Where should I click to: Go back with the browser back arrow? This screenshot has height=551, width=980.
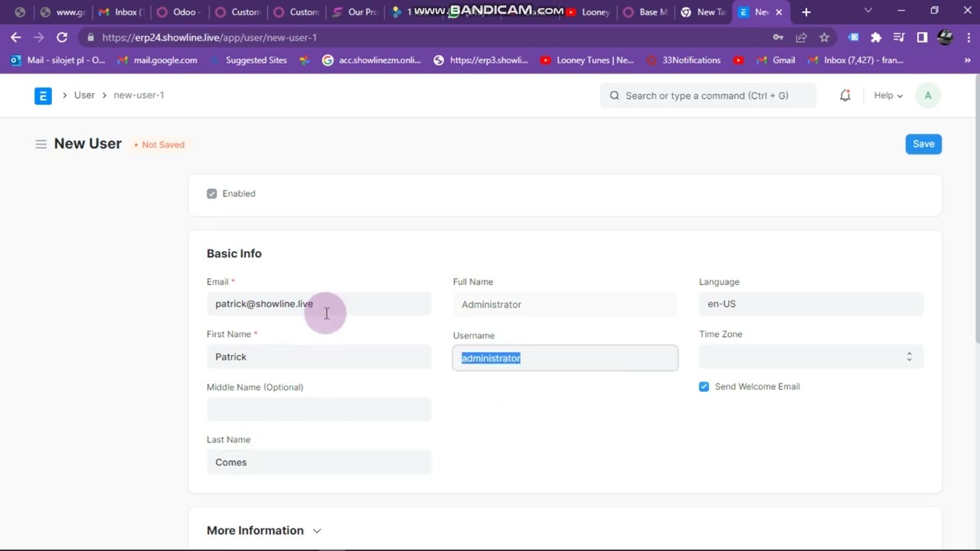point(16,37)
